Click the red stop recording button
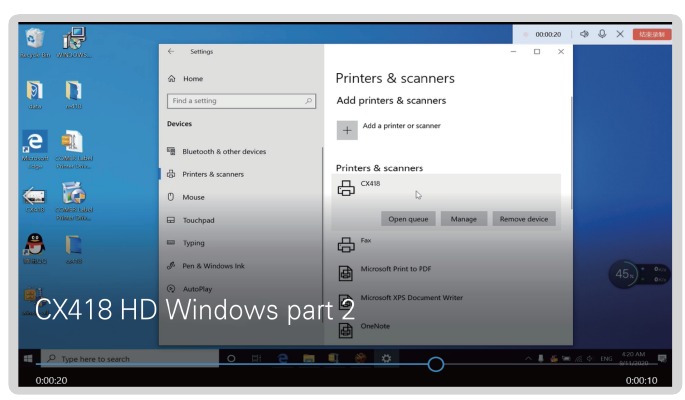The height and width of the screenshot is (400, 685). pos(650,34)
